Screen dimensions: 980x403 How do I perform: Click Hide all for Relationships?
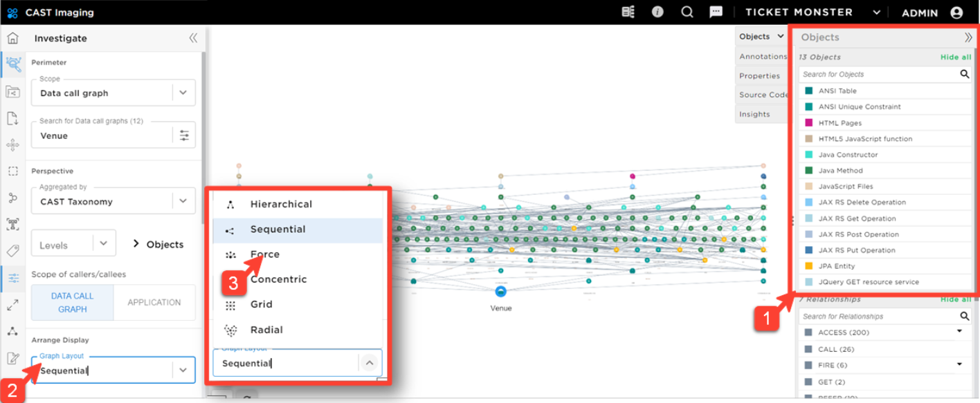pos(955,299)
